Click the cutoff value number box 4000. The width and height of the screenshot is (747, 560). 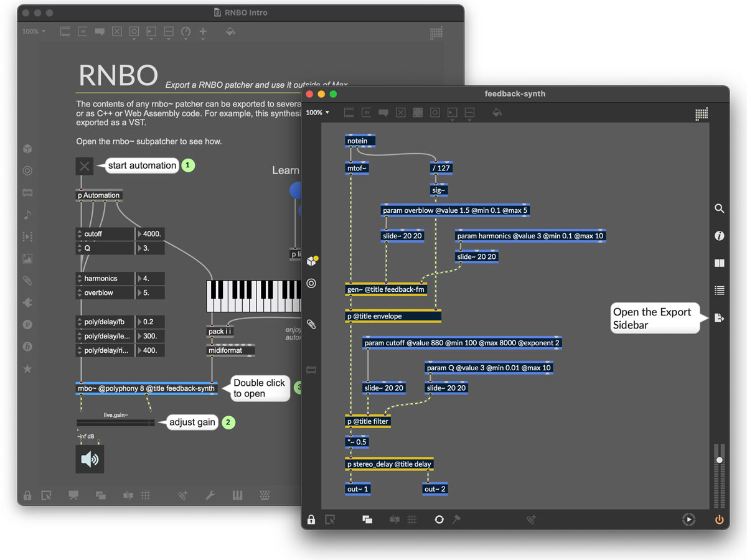coord(150,234)
